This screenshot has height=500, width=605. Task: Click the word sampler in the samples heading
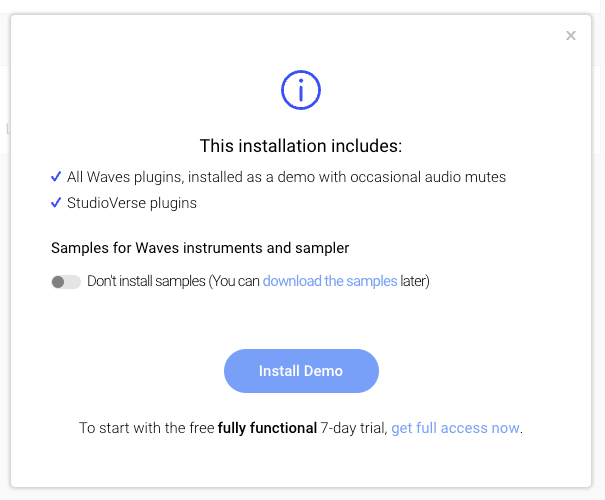coord(322,248)
